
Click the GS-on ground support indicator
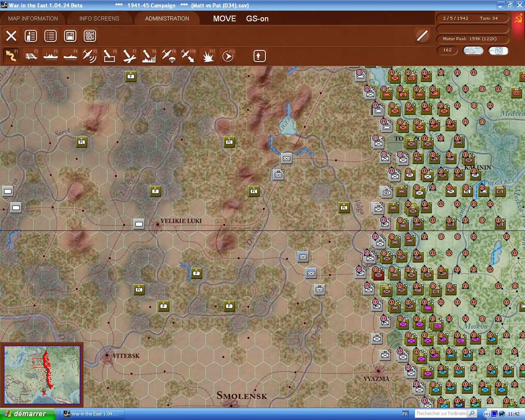click(x=257, y=18)
